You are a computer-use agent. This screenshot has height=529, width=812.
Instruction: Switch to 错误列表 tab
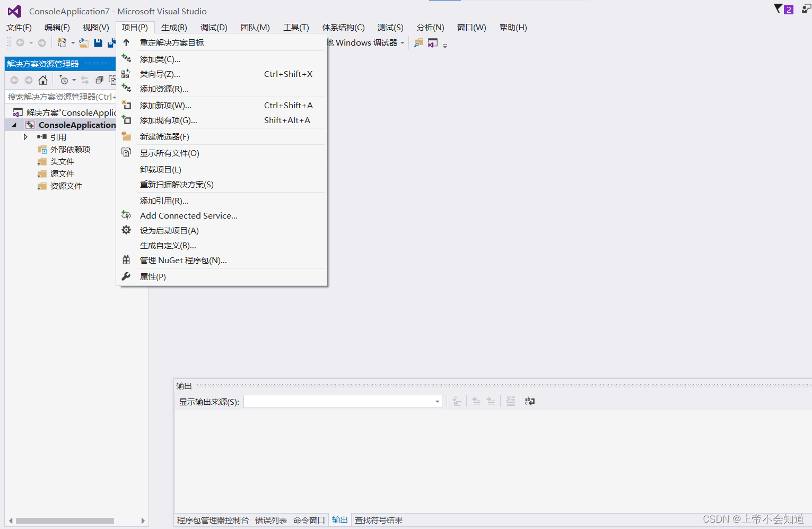(271, 520)
